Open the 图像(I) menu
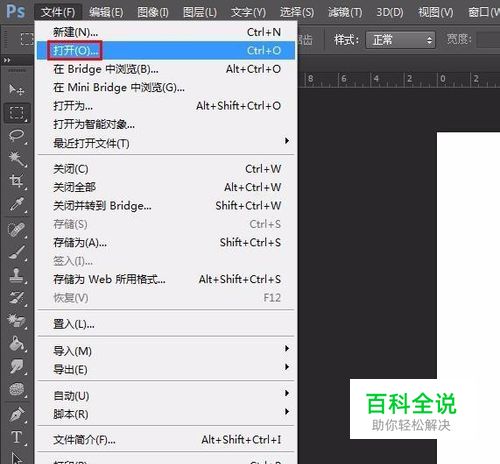The image size is (500, 464). coord(153,12)
